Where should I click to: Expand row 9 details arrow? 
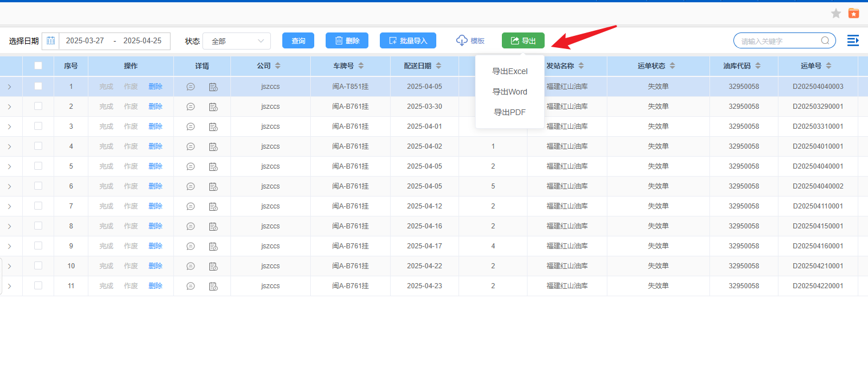10,246
